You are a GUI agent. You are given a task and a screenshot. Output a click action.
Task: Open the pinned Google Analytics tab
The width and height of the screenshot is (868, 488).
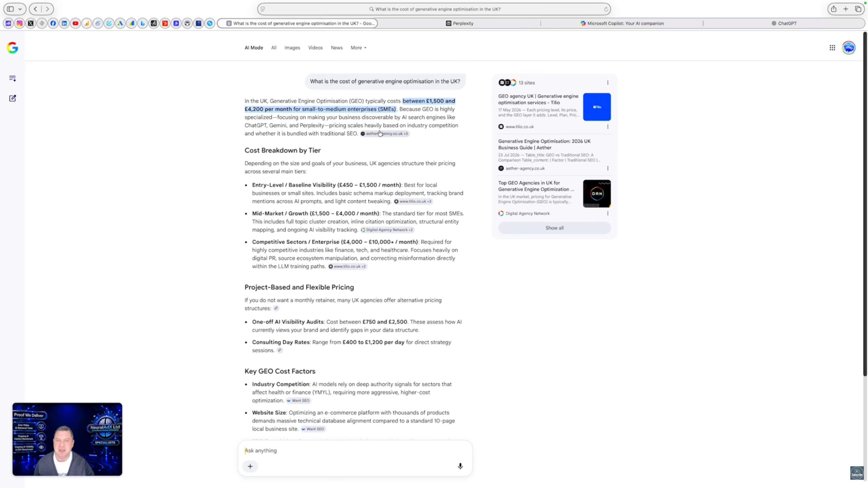(87, 23)
